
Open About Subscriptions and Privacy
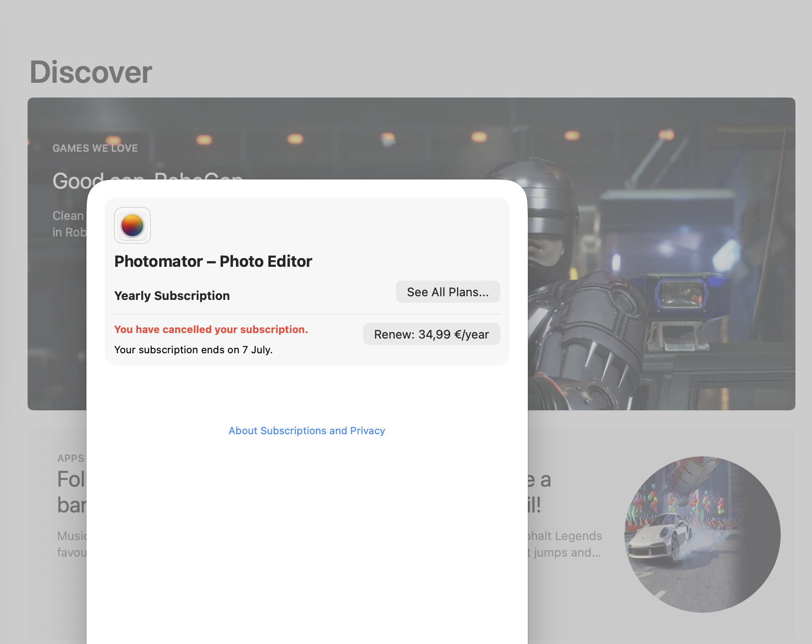(306, 431)
